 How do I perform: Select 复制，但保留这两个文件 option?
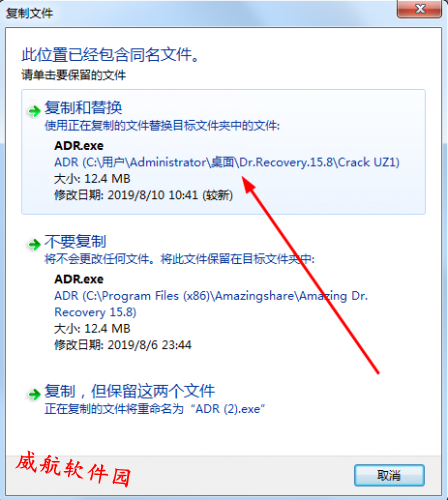[x=130, y=391]
